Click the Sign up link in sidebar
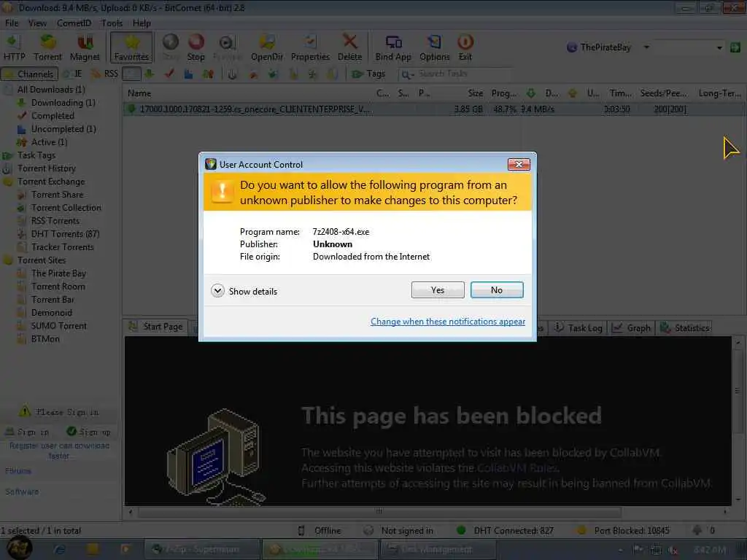The image size is (747, 560). tap(88, 432)
